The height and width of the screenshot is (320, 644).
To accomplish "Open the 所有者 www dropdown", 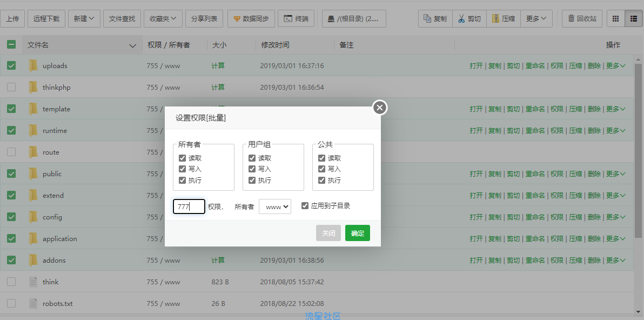I will [x=275, y=206].
